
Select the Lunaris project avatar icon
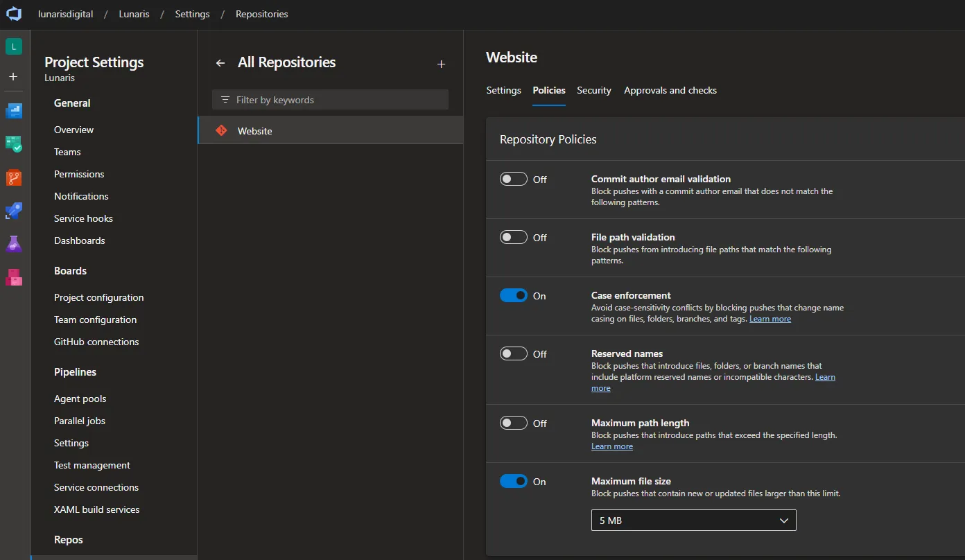[14, 46]
